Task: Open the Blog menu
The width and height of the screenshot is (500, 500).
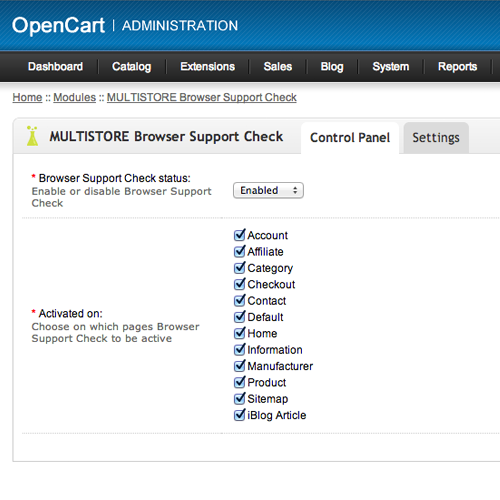Action: tap(332, 67)
